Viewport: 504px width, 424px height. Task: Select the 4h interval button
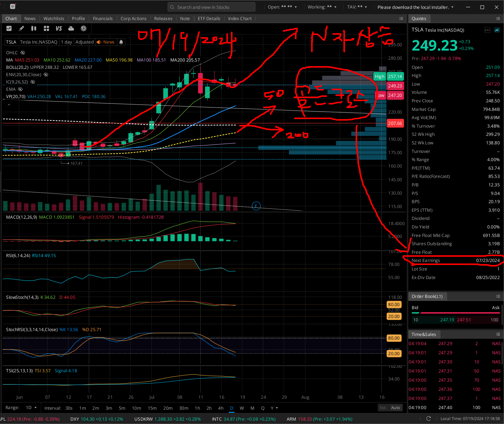pos(221,408)
